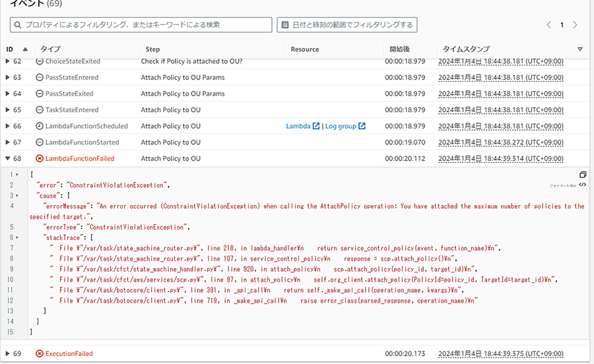Sort by ID column ascending arrow
The image size is (594, 364).
click(25, 49)
